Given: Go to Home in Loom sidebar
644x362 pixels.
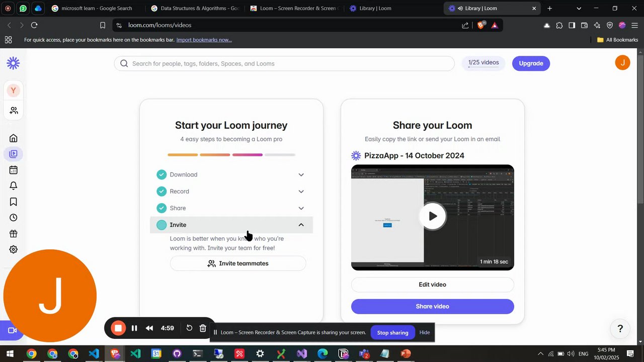Looking at the screenshot, I should click(14, 138).
